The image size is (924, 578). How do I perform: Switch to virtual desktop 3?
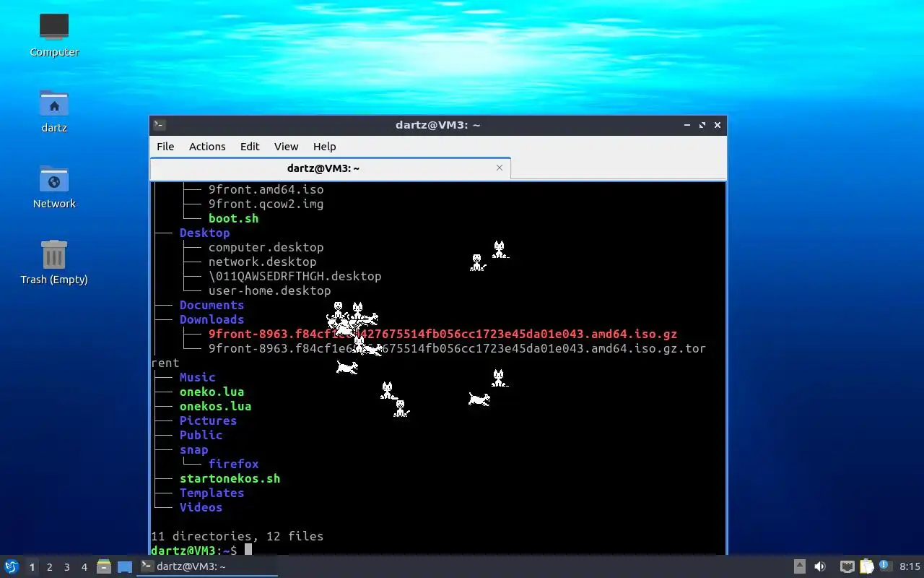(66, 567)
